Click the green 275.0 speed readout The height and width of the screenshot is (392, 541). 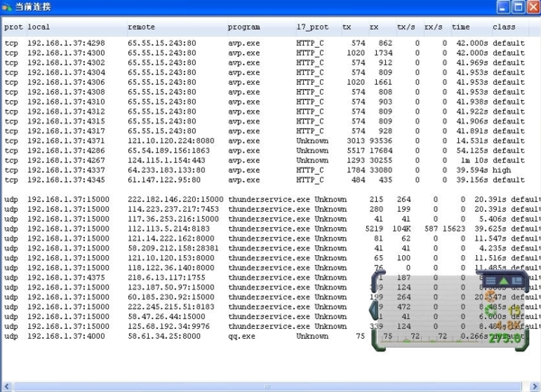point(505,338)
